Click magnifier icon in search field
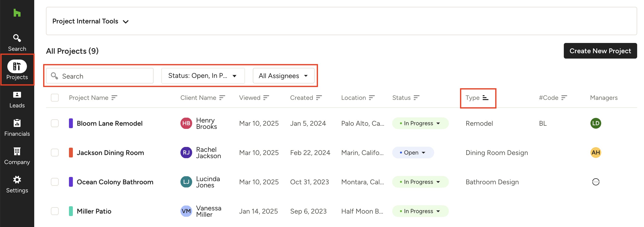Viewport: 644px width, 227px height. point(55,76)
